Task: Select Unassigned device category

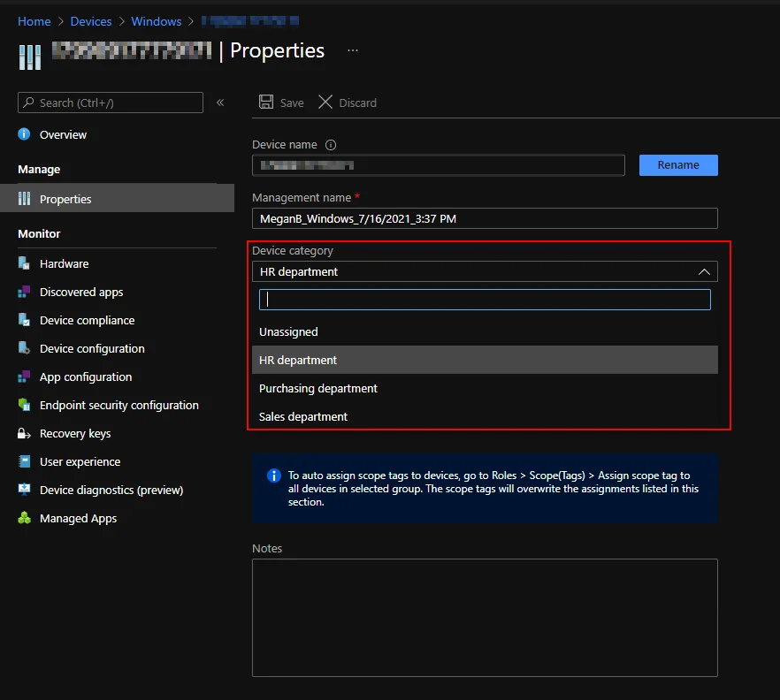Action: (x=485, y=331)
